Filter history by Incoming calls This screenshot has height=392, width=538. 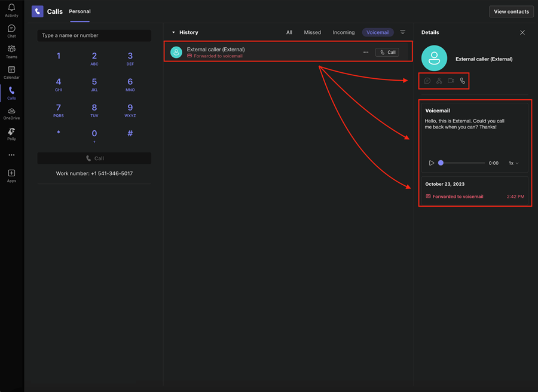point(344,32)
